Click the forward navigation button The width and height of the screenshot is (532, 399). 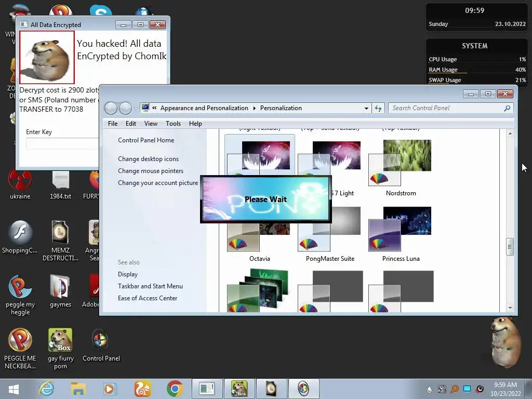click(125, 108)
